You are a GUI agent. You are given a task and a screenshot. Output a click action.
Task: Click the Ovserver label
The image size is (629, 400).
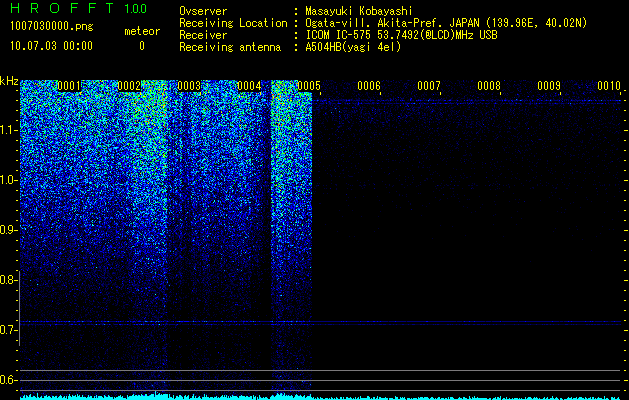click(x=203, y=11)
